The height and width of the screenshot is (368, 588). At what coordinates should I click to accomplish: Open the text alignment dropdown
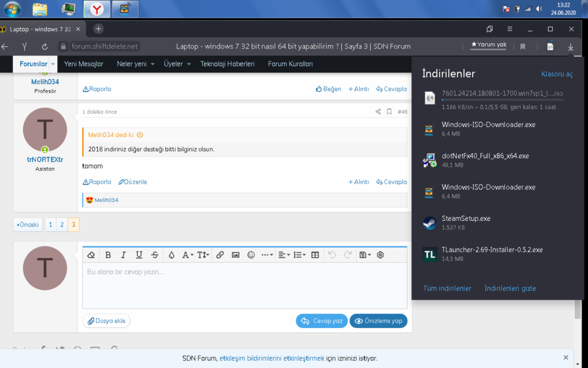(x=284, y=255)
